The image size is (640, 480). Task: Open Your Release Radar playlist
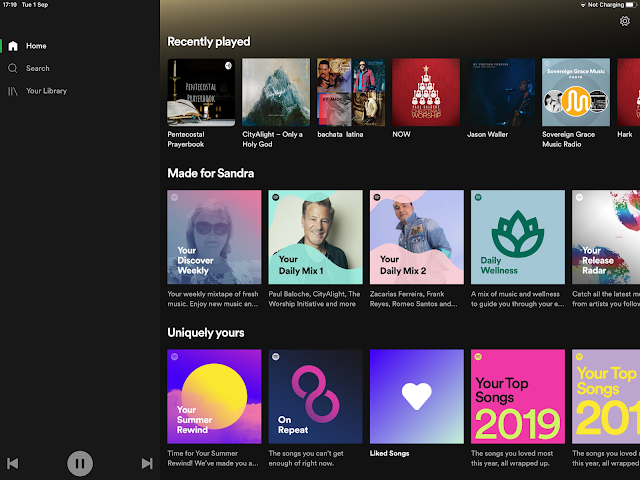[x=606, y=237]
